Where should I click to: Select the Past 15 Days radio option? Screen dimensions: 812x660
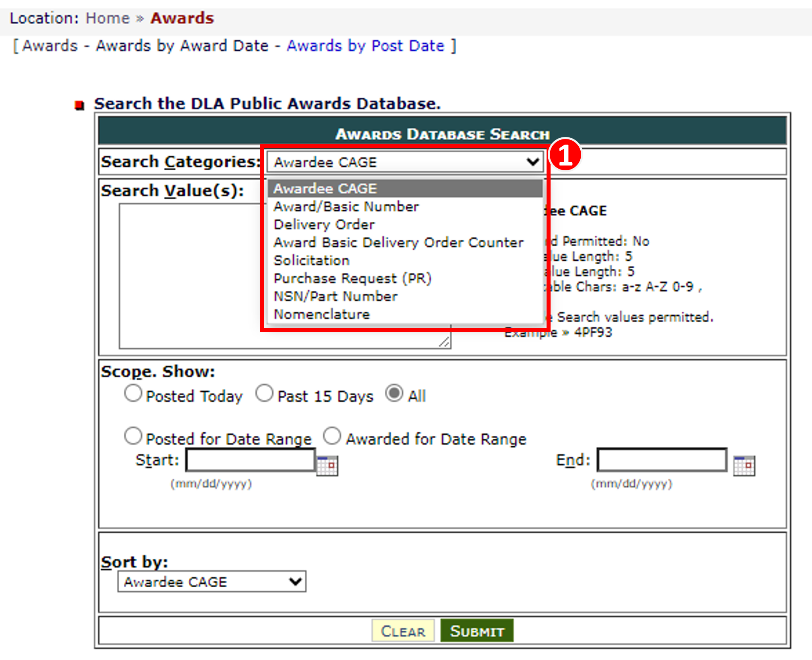click(x=265, y=394)
